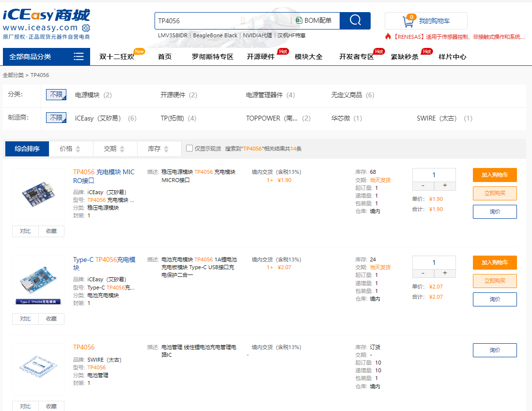
Task: Click 对比 for MICRO接口 module
Action: (25, 231)
